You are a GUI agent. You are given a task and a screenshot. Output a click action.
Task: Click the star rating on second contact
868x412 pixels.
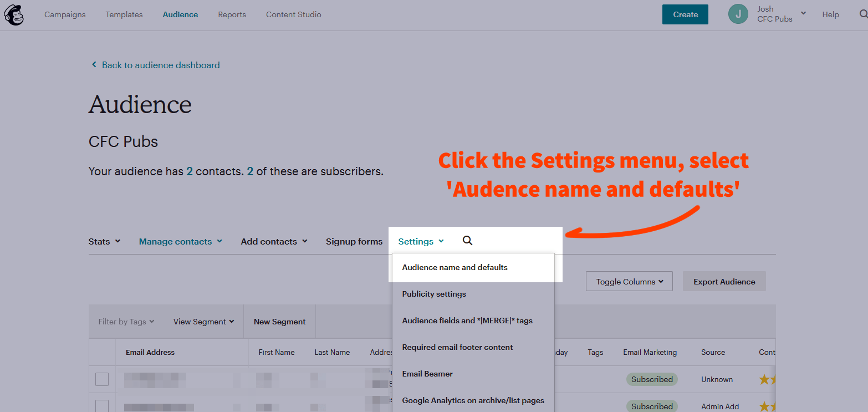click(x=767, y=405)
